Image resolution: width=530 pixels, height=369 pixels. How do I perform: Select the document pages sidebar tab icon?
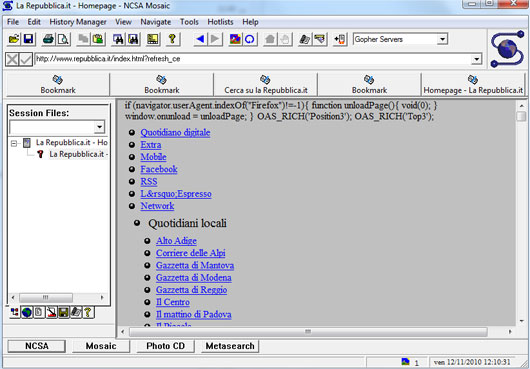click(39, 312)
